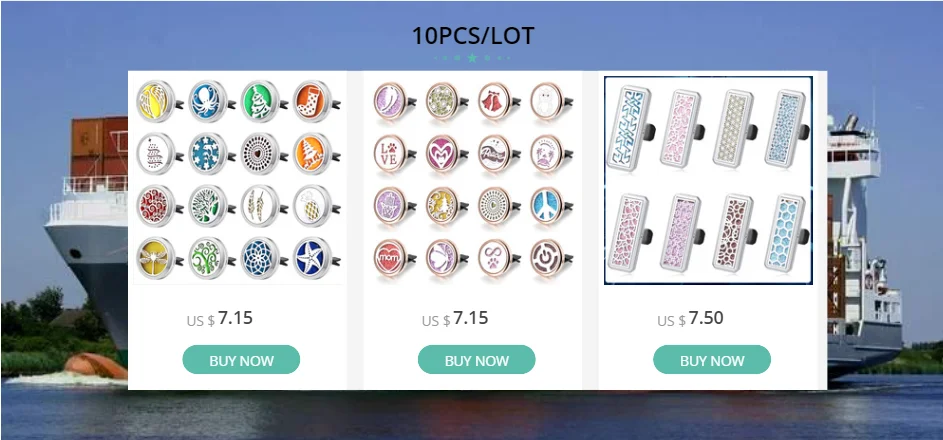Viewport: 943px width, 440px height.
Task: Click the 7.50 price label
Action: coord(690,318)
